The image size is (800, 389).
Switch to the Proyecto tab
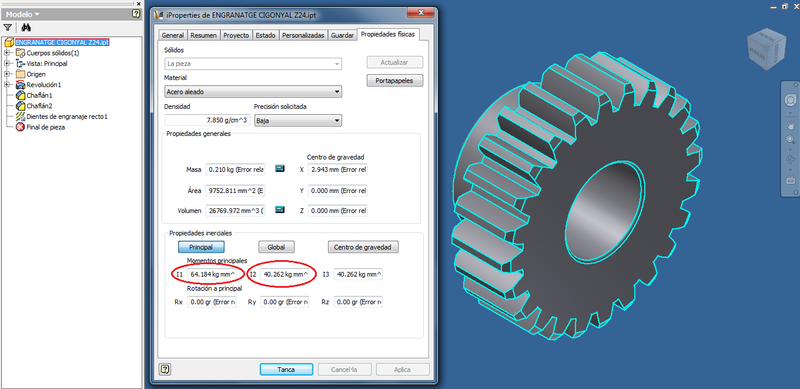pos(236,35)
